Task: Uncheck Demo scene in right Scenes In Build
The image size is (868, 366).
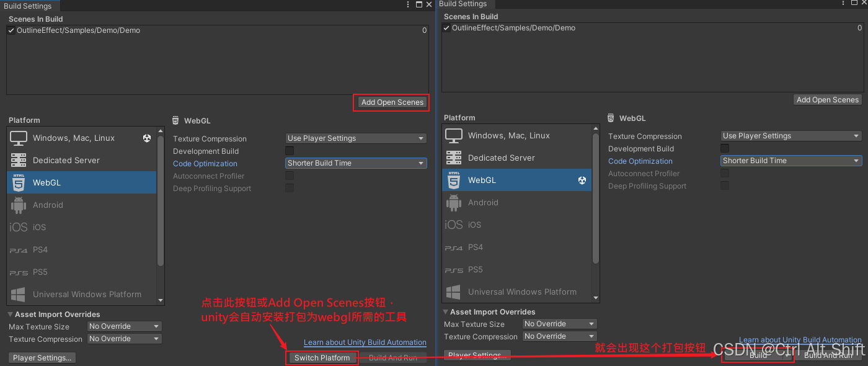Action: click(x=447, y=28)
